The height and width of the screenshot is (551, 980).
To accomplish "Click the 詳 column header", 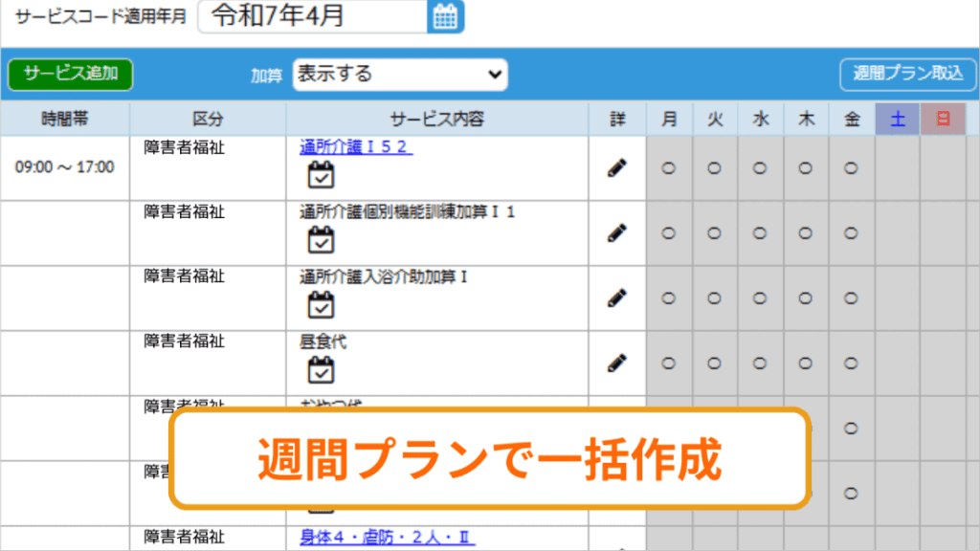I will (x=617, y=119).
